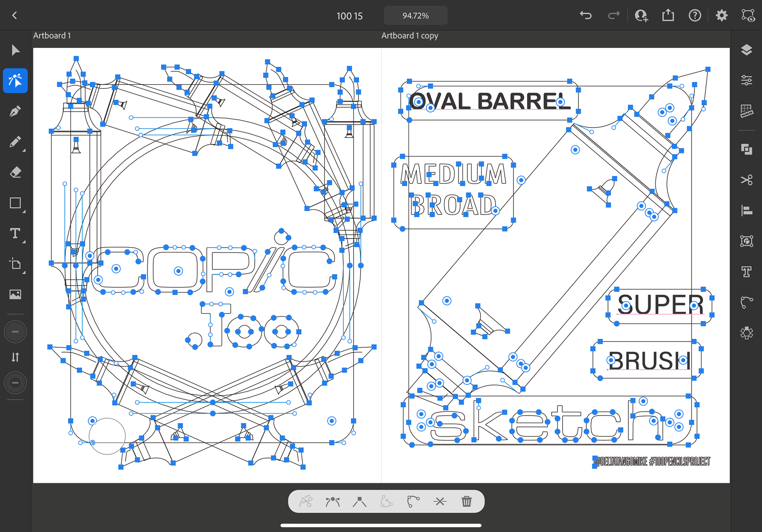Click the MEDIUM BROAD text outline
The height and width of the screenshot is (532, 762).
(x=453, y=189)
